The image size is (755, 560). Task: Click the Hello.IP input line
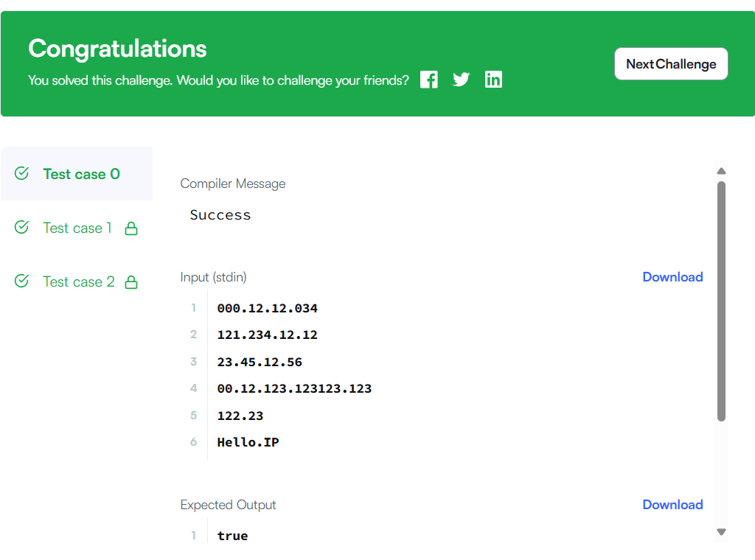click(248, 443)
